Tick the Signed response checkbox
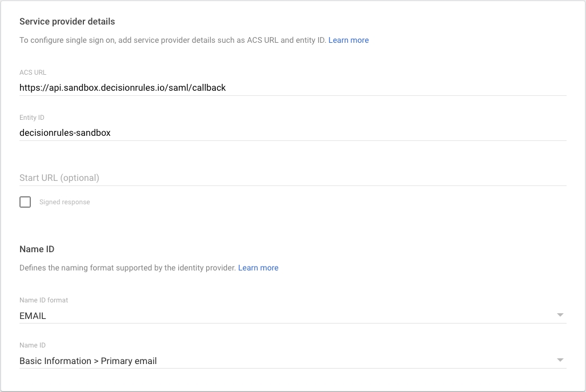The width and height of the screenshot is (586, 392). 25,202
